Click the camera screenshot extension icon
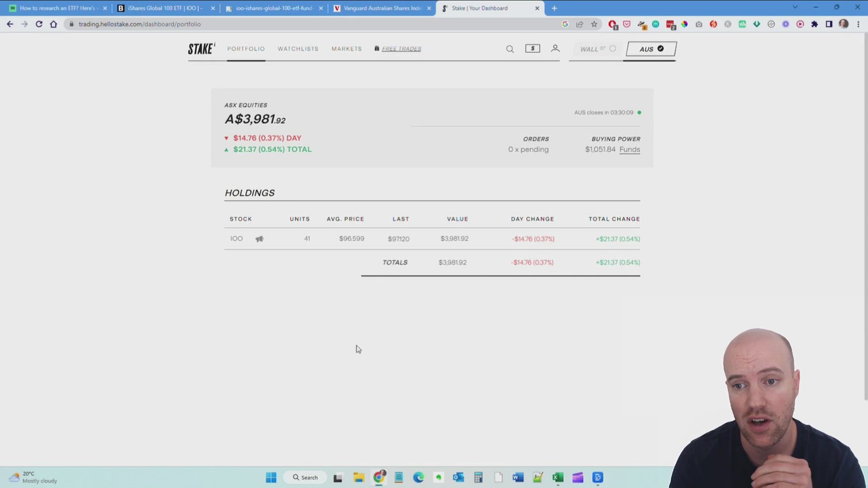Image resolution: width=868 pixels, height=488 pixels. (x=699, y=24)
